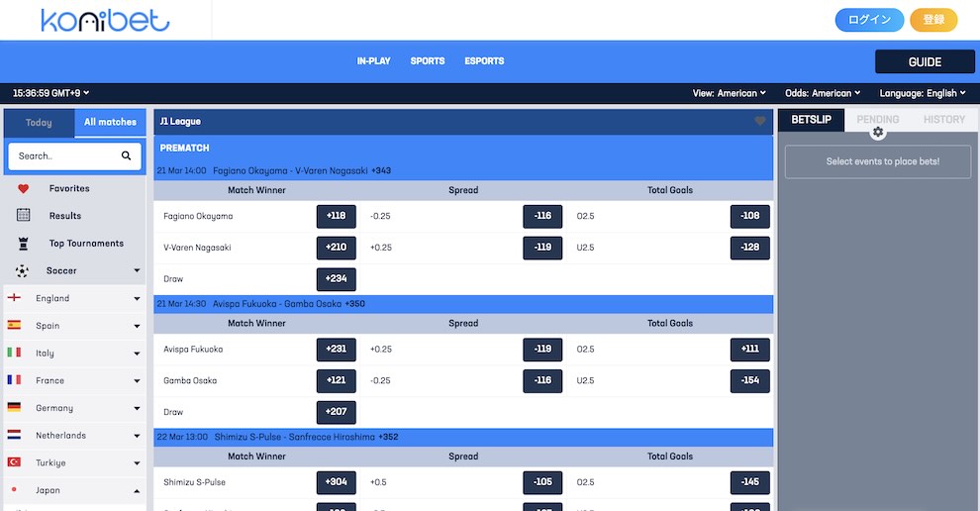Click the search magnifier icon
980x511 pixels.
(127, 155)
